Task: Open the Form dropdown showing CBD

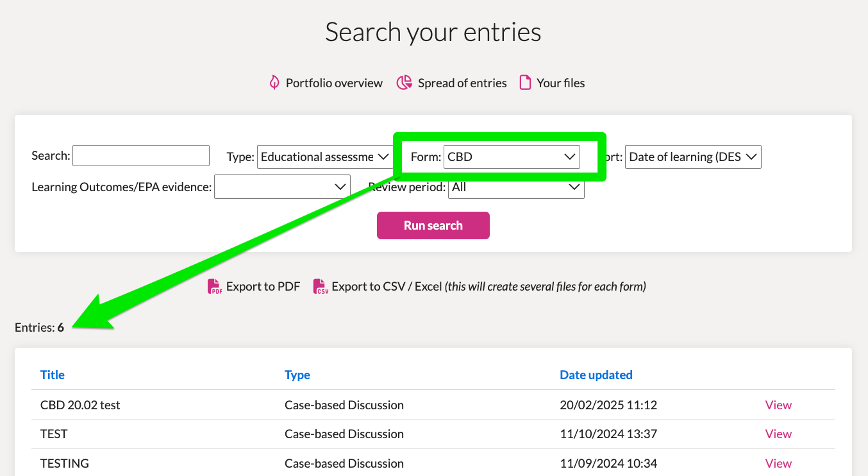Action: [512, 157]
